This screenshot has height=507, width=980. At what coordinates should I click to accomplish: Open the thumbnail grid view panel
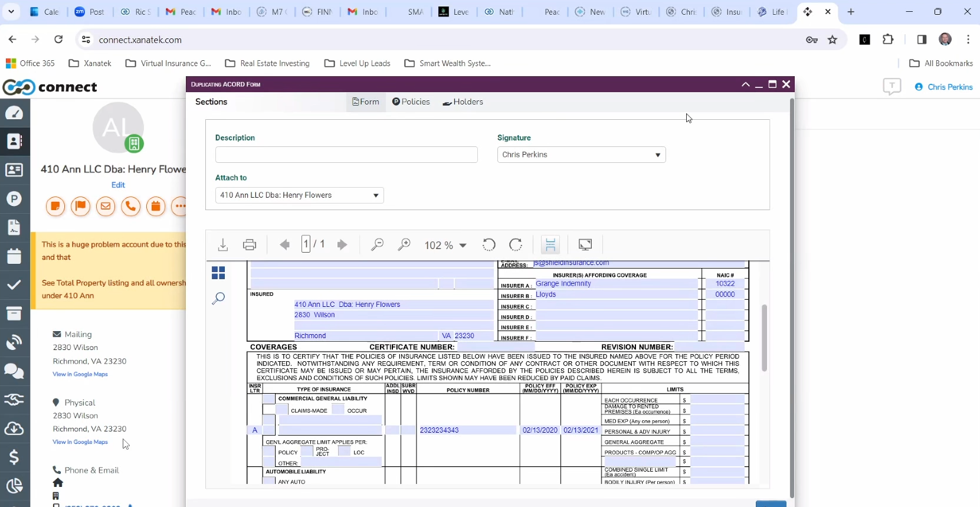218,273
